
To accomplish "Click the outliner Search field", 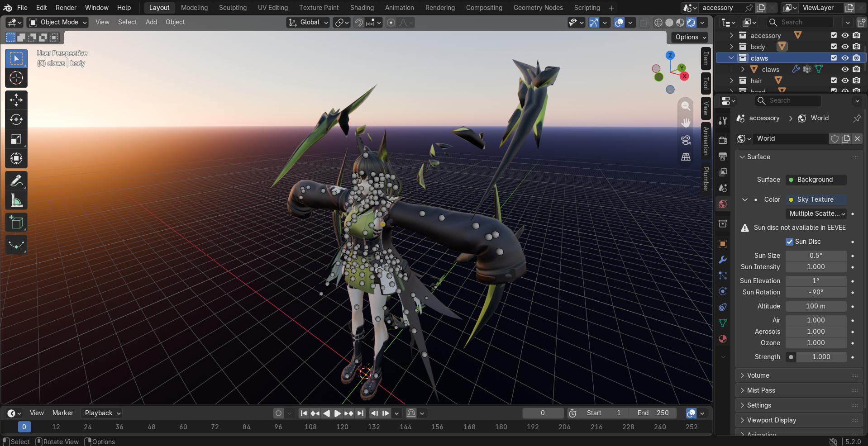I will coord(800,22).
